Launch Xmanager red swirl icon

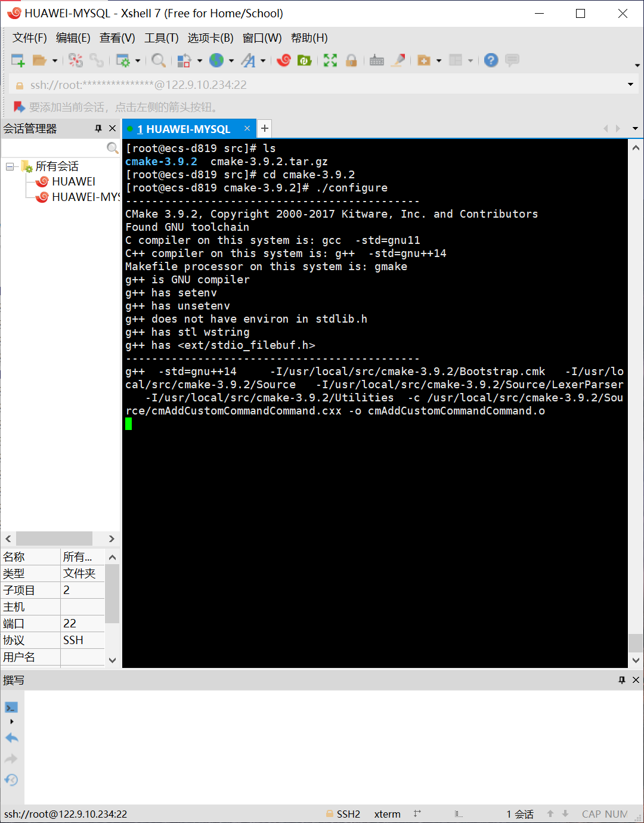click(x=284, y=60)
